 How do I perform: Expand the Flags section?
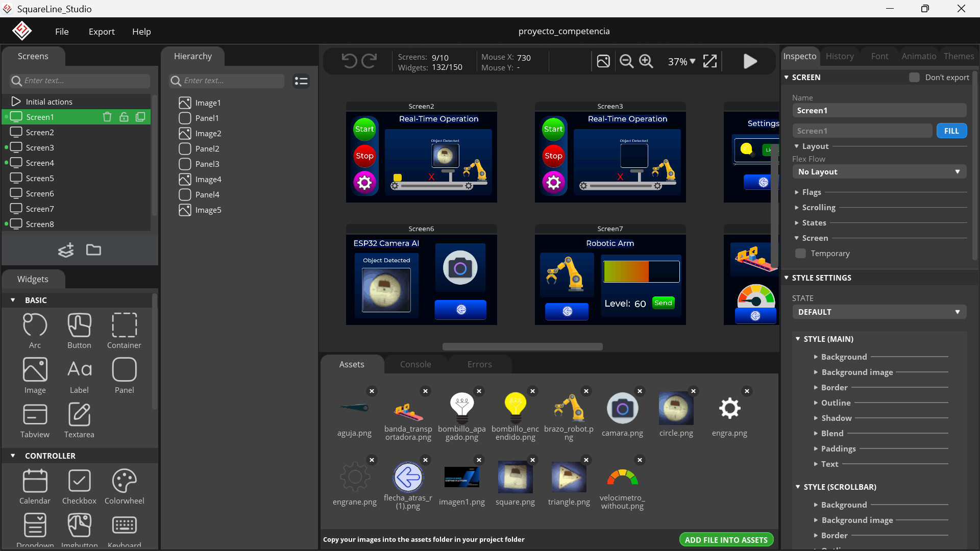coord(811,192)
